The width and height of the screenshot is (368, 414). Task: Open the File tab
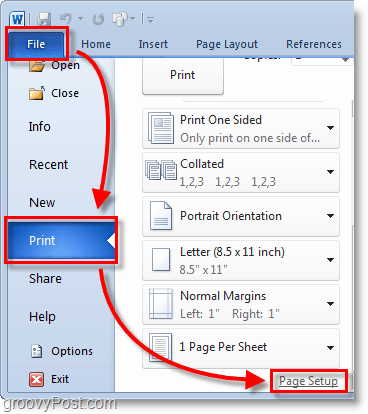coord(36,44)
